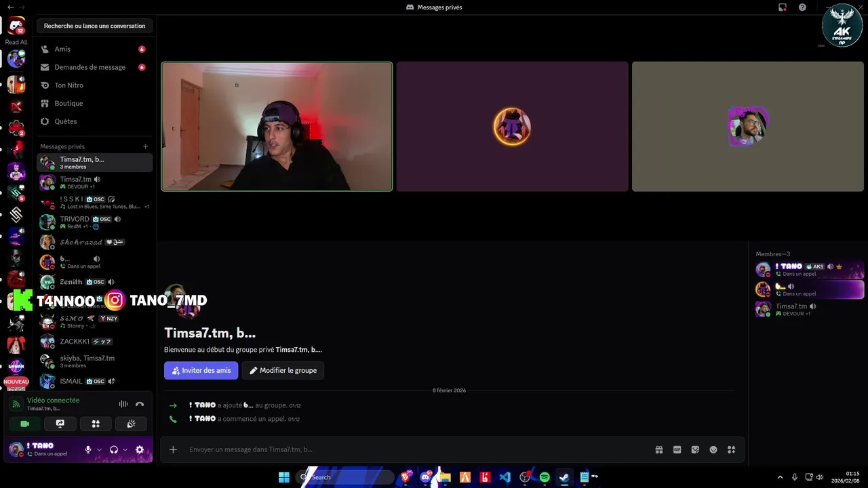868x488 pixels.
Task: Open DM with TRIVORD
Action: (x=94, y=222)
